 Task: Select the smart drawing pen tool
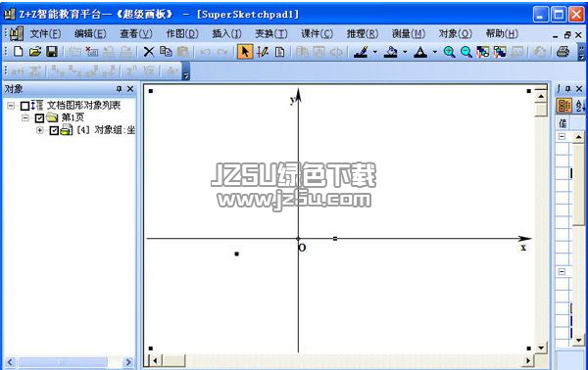click(263, 51)
